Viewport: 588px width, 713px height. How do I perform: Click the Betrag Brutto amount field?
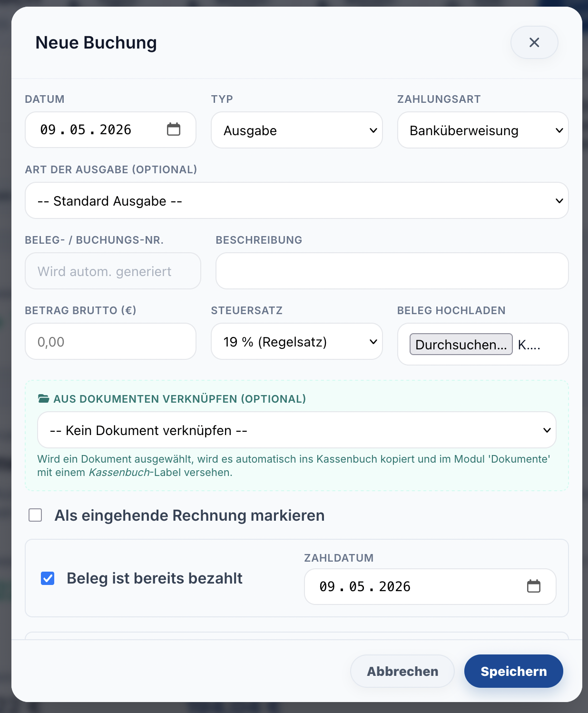pos(110,341)
